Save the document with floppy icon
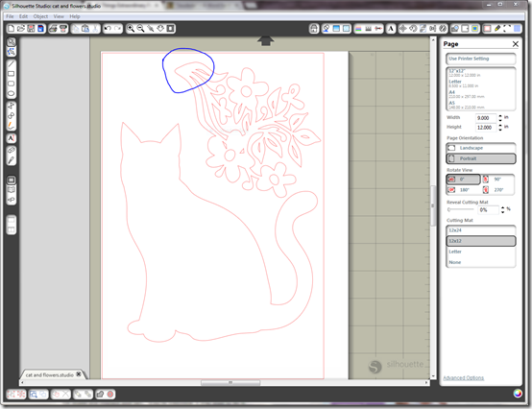Image resolution: width=532 pixels, height=409 pixels. [31, 29]
